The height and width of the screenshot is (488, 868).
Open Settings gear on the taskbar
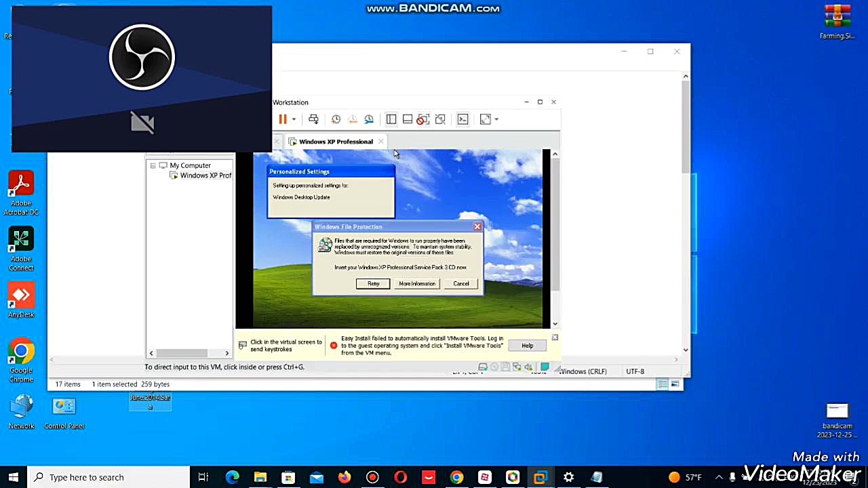click(568, 477)
